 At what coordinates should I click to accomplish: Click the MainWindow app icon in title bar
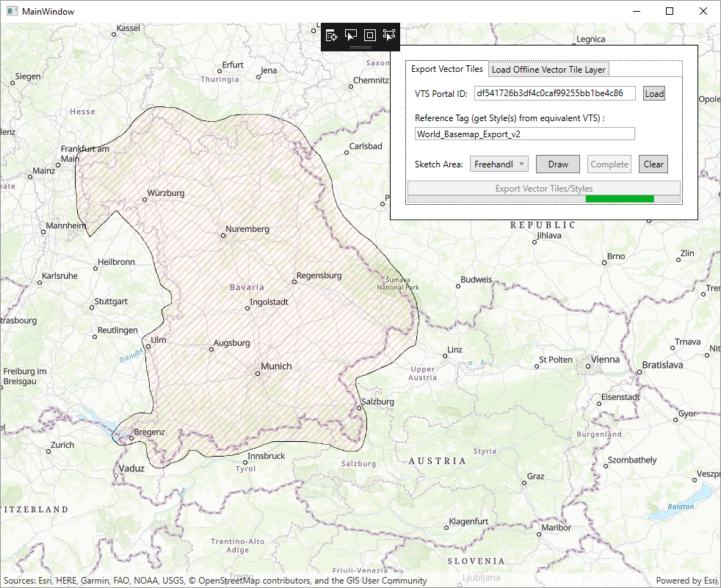(x=12, y=12)
